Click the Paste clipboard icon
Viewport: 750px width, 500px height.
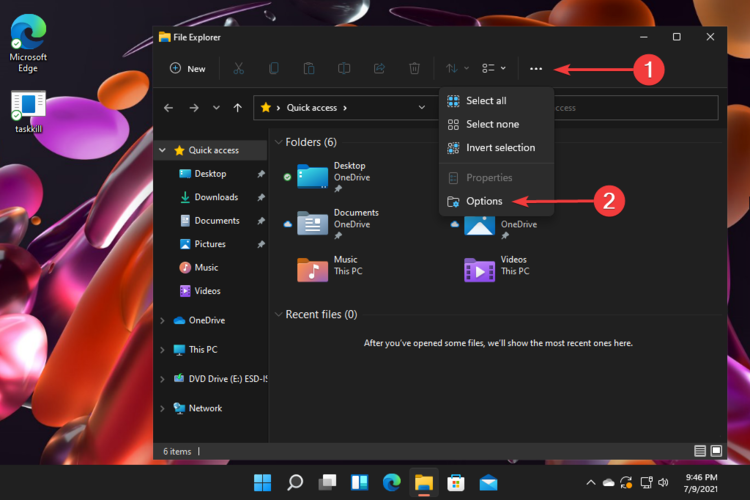click(x=309, y=68)
